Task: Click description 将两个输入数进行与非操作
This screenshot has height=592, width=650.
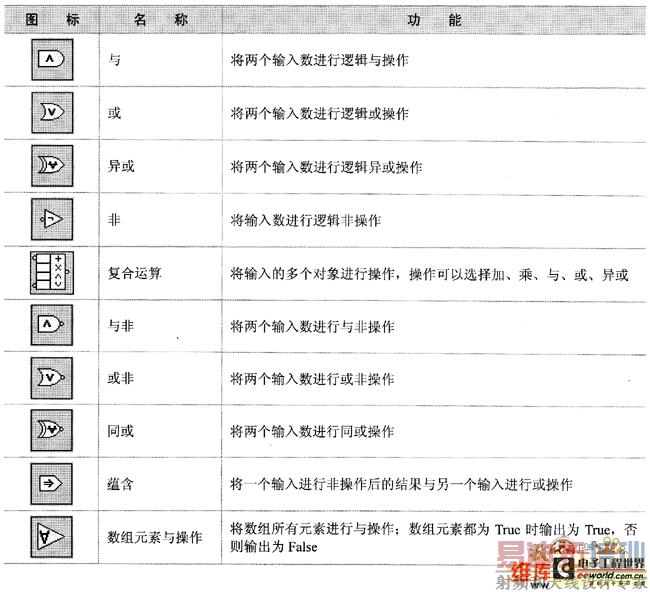Action: coord(312,327)
